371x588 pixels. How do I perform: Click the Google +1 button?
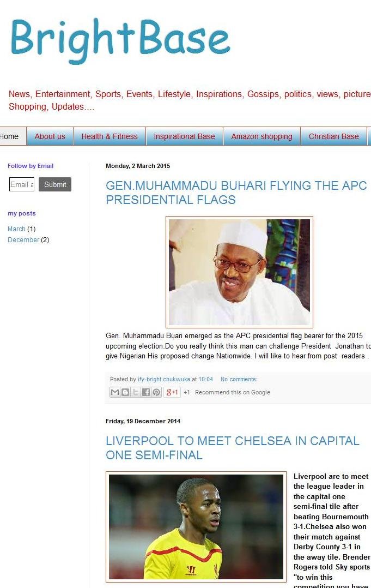[x=172, y=392]
